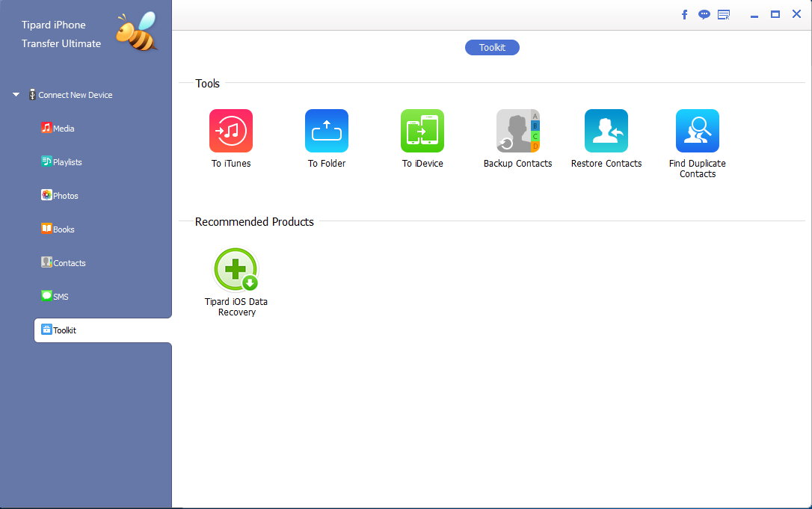Viewport: 812px width, 509px height.
Task: Close the Tipard iPhone Transfer window
Action: coord(796,14)
